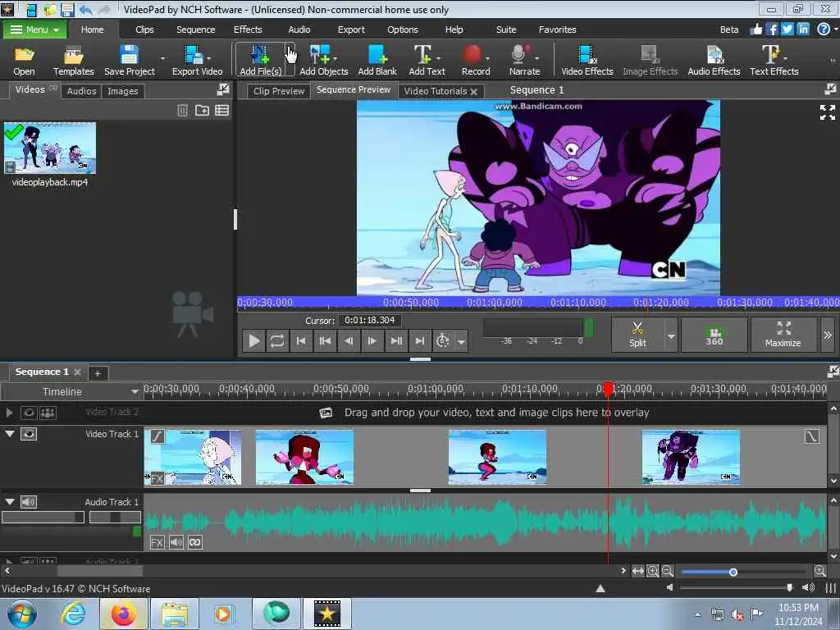This screenshot has height=630, width=840.
Task: Toggle the transition icon at Video Track 1's end
Action: pos(811,436)
